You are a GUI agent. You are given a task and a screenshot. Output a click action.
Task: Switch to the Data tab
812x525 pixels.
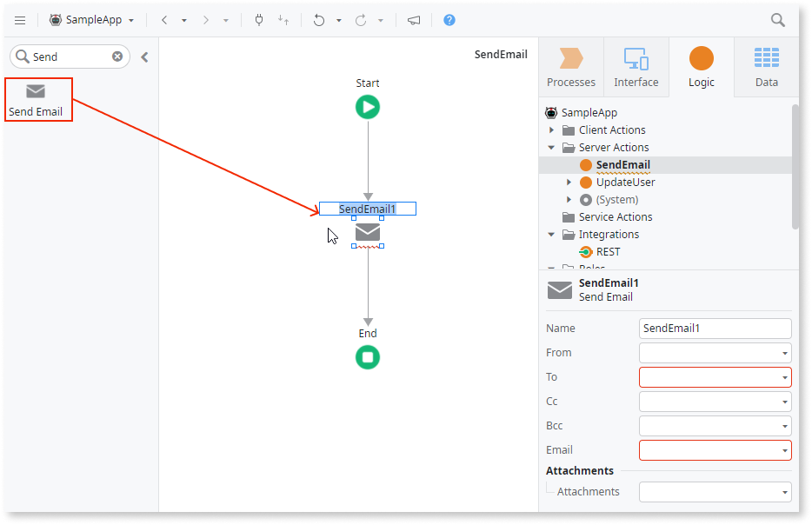click(x=765, y=66)
